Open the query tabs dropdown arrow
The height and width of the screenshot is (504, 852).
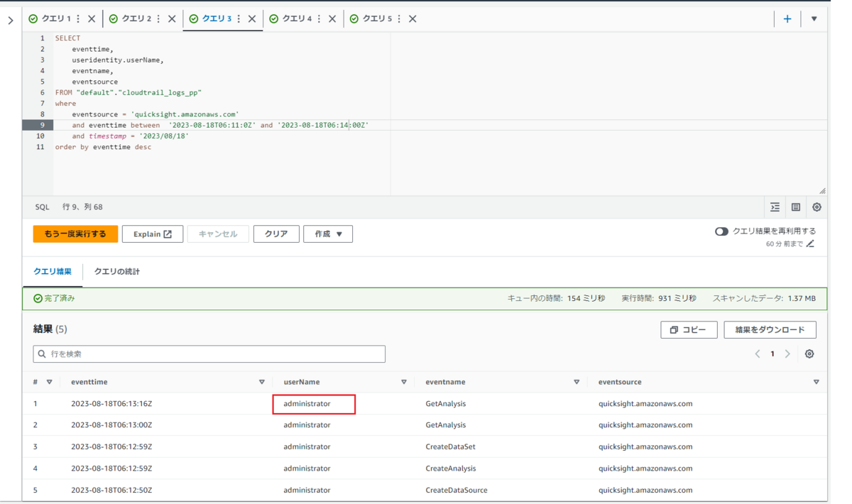point(814,19)
